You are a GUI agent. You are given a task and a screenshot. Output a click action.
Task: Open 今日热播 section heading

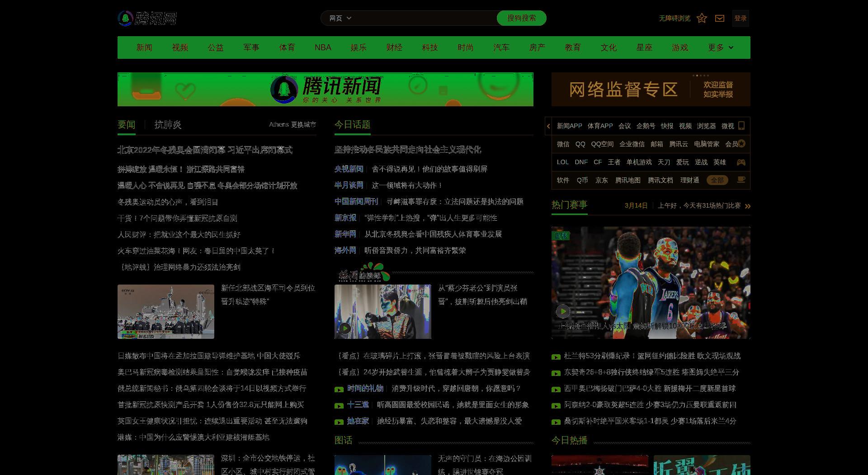[x=570, y=440]
